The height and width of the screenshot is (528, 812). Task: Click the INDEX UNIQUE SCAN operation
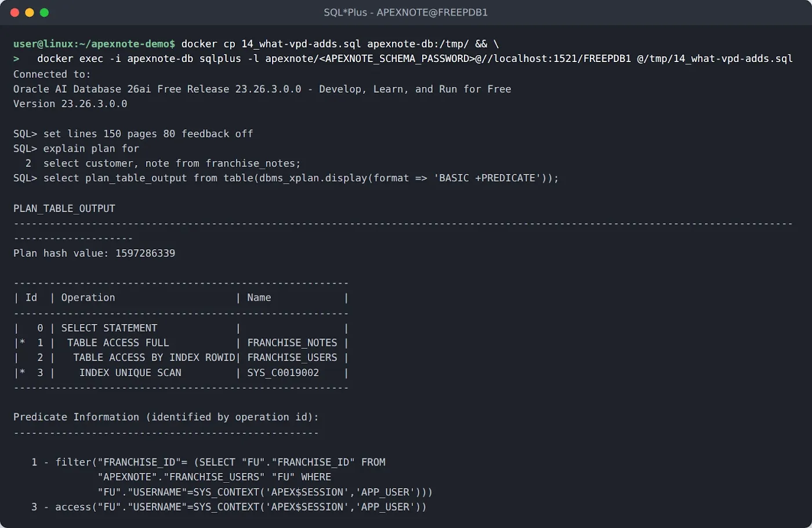pyautogui.click(x=130, y=373)
